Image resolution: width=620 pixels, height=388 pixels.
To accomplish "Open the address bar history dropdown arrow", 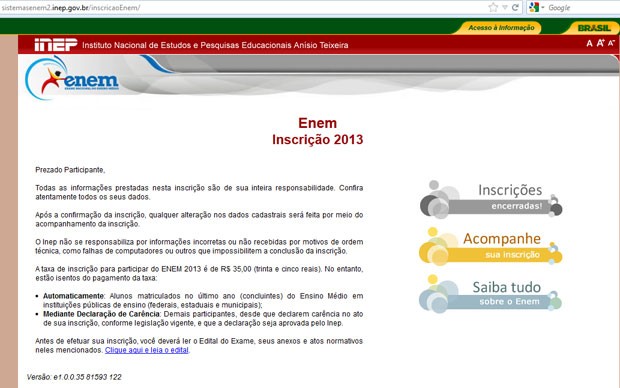I will 505,7.
